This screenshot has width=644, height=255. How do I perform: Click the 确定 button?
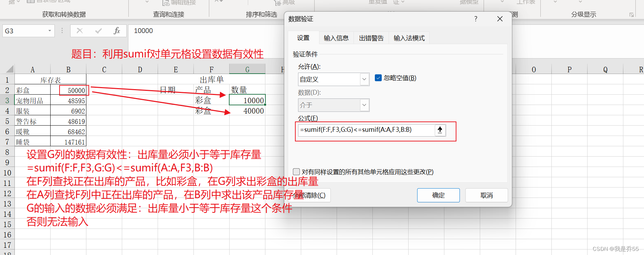click(439, 195)
